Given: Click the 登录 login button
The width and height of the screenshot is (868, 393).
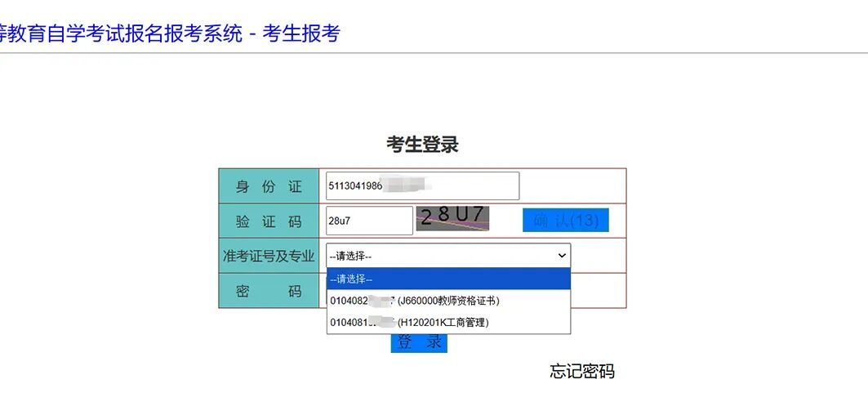Looking at the screenshot, I should (419, 342).
